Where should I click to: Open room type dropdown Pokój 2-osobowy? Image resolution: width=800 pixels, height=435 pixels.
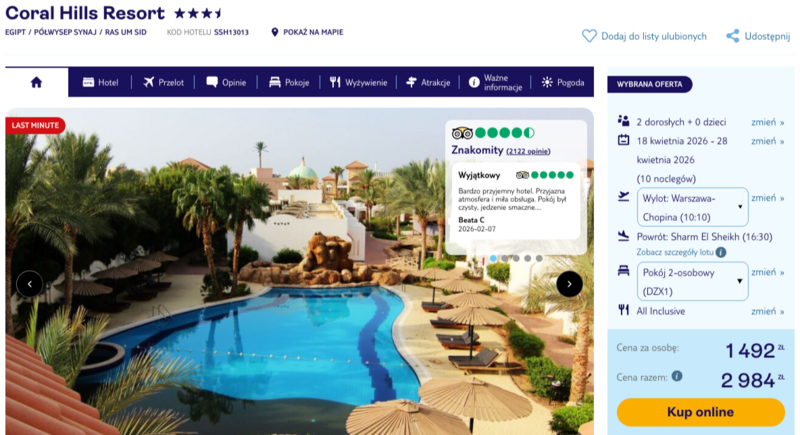(x=692, y=282)
